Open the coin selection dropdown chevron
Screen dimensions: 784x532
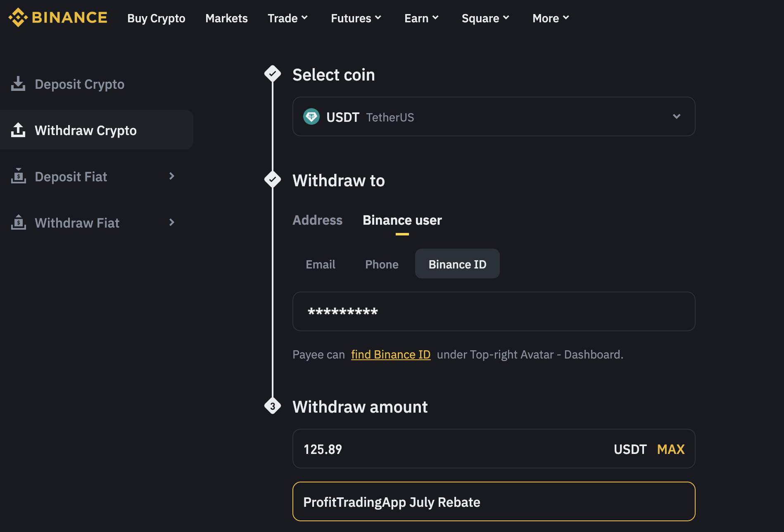click(676, 116)
